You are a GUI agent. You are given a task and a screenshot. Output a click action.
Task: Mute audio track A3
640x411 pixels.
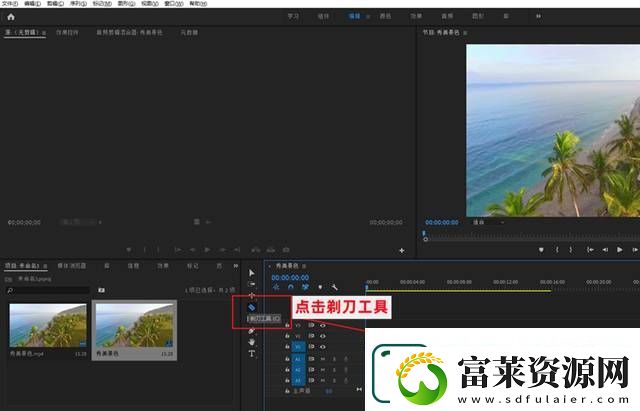(x=323, y=380)
